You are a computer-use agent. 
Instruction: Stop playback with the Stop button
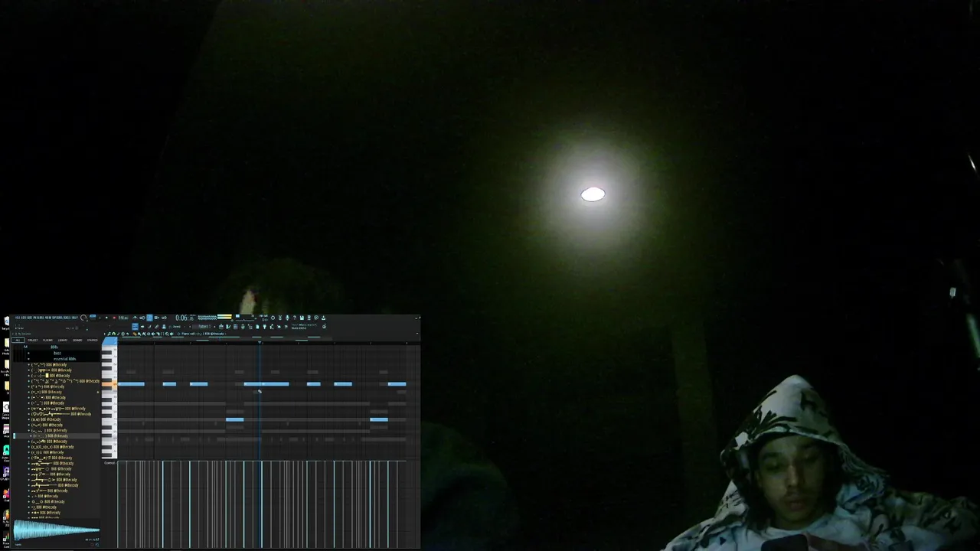point(106,318)
